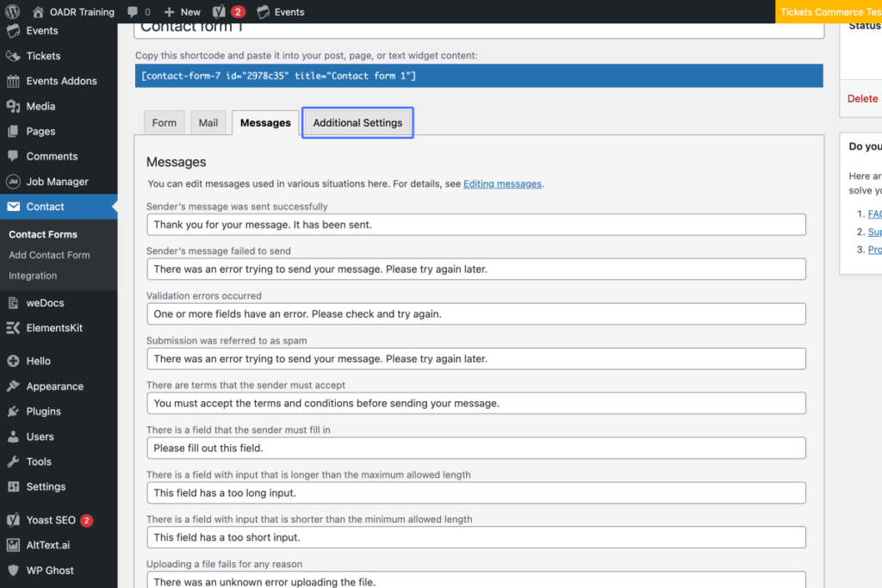Click the Yoast SEO 2 notifications badge in sidebar

86,521
